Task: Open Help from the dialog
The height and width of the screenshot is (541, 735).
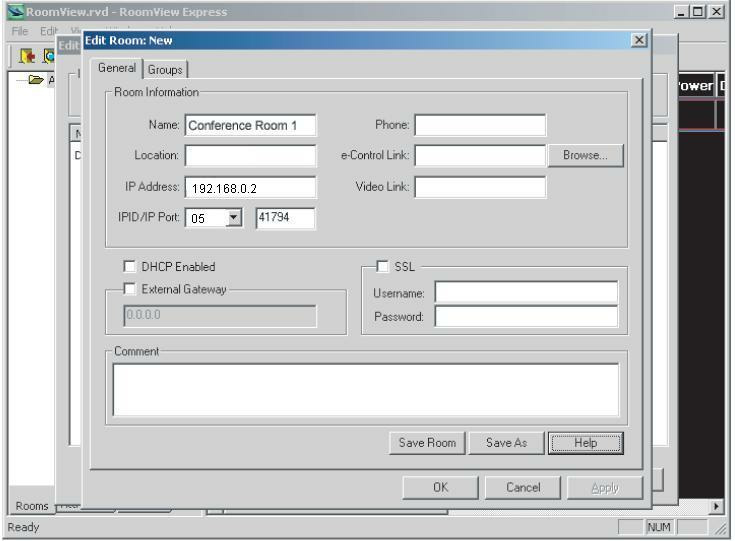Action: pyautogui.click(x=585, y=443)
